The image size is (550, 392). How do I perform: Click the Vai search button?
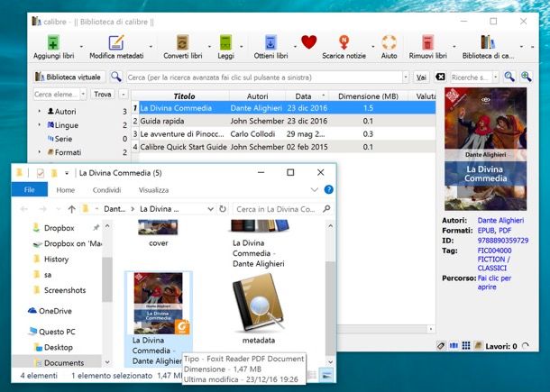[x=421, y=77]
